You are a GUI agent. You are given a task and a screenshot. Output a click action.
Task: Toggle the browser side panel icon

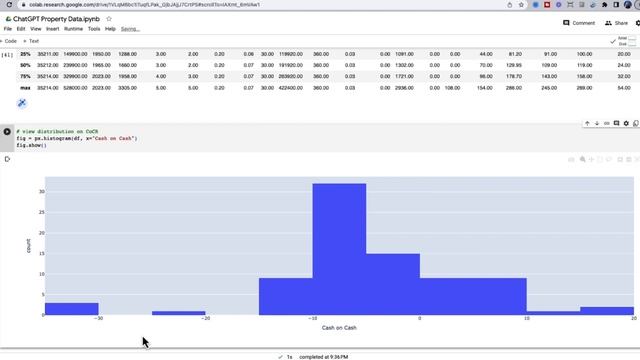click(x=616, y=5)
